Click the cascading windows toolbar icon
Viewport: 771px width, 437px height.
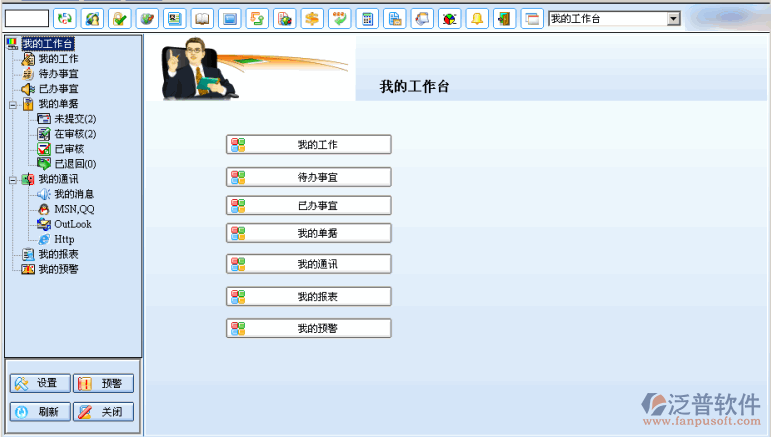(x=532, y=19)
